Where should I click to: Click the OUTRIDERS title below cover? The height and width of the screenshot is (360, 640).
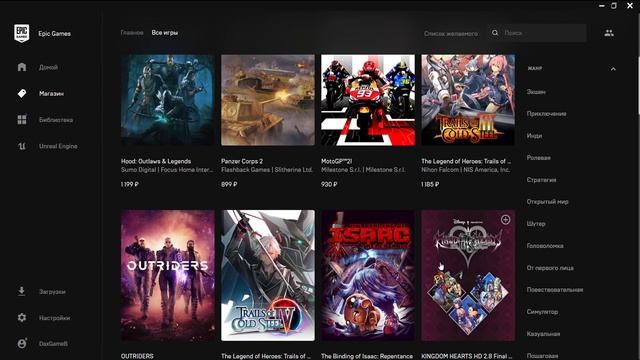[137, 356]
